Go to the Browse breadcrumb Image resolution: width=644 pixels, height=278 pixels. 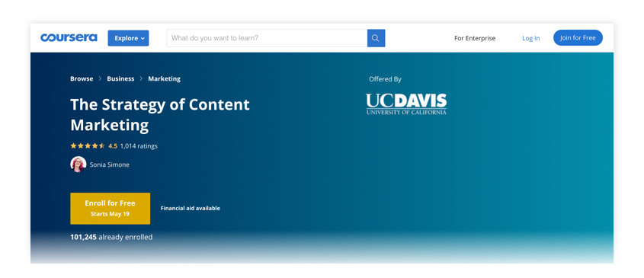tap(82, 79)
